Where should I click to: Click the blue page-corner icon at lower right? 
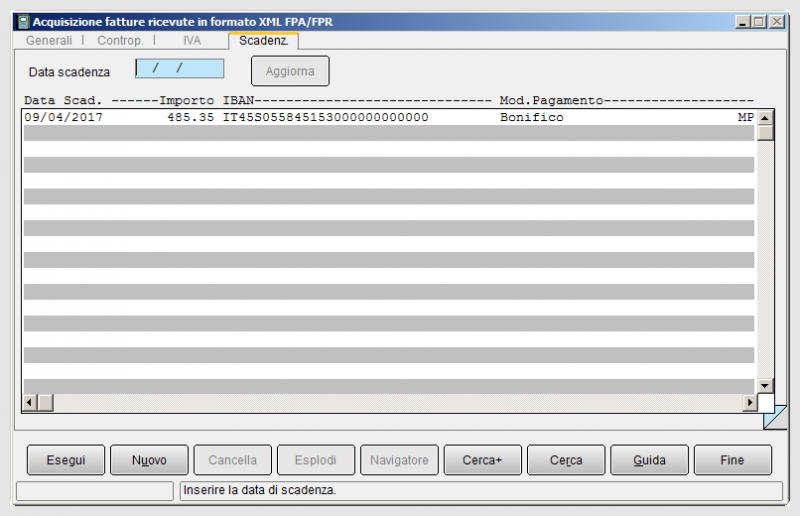point(776,417)
